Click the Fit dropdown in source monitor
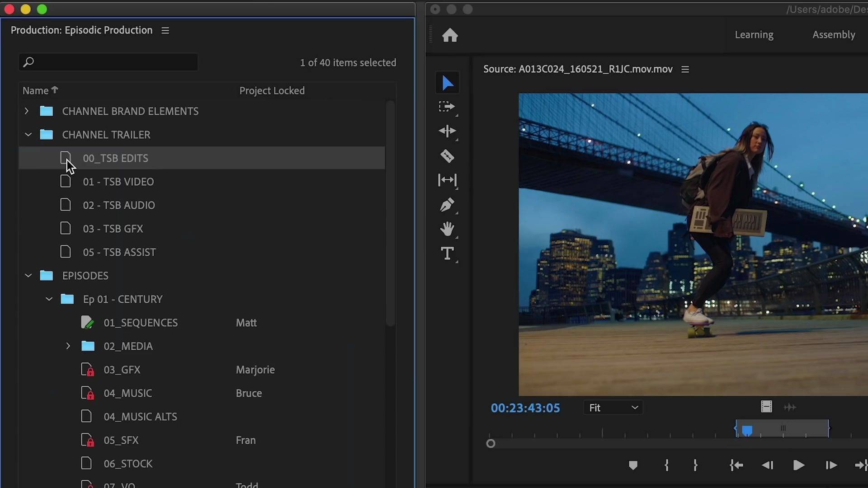The image size is (868, 488). point(613,407)
